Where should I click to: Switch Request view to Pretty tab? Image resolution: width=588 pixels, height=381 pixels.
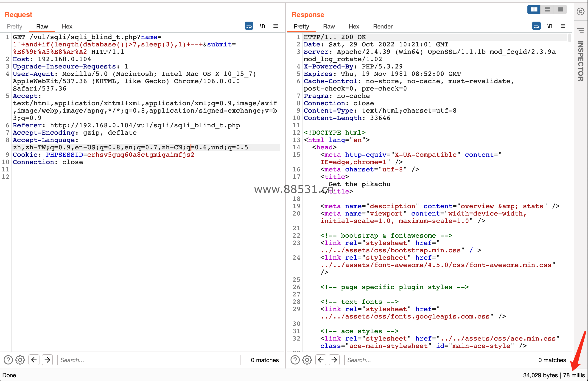14,26
